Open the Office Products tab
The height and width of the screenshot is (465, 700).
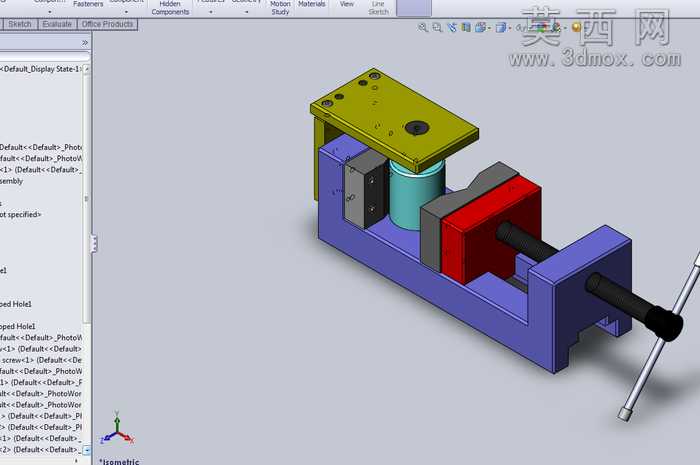tap(107, 24)
